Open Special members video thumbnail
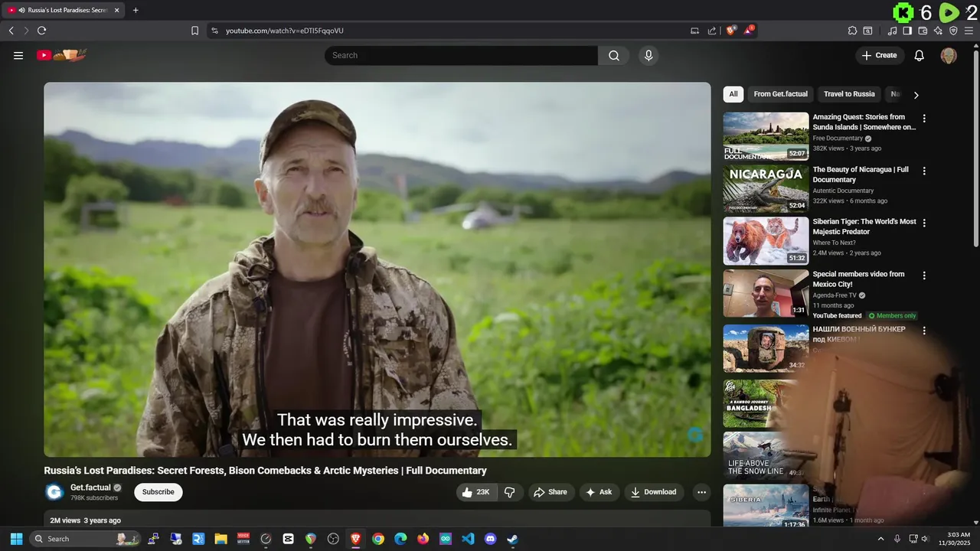This screenshot has width=980, height=551. point(766,293)
